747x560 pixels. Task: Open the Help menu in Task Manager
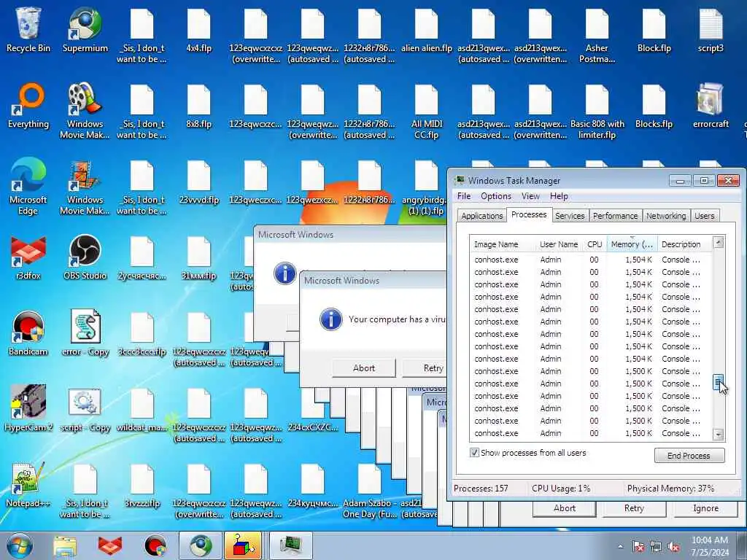(x=558, y=196)
